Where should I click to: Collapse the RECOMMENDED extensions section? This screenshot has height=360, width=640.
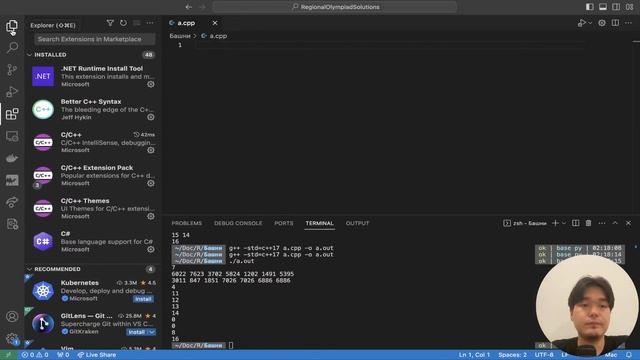(x=29, y=269)
